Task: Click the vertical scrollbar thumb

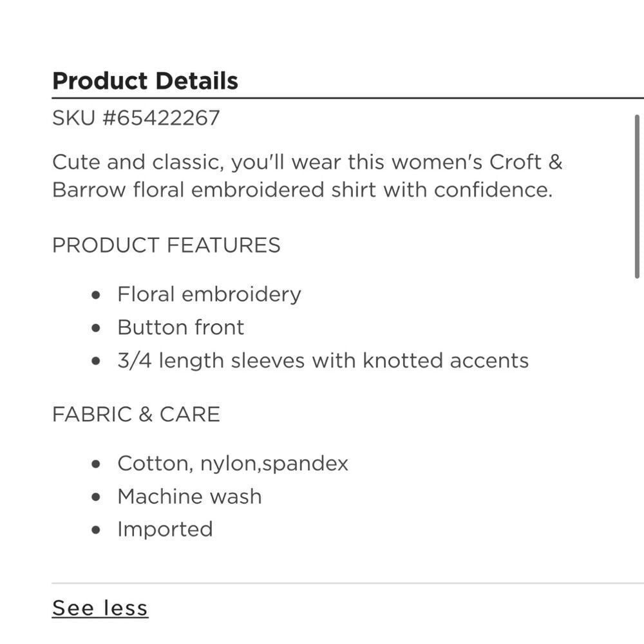Action: point(637,196)
